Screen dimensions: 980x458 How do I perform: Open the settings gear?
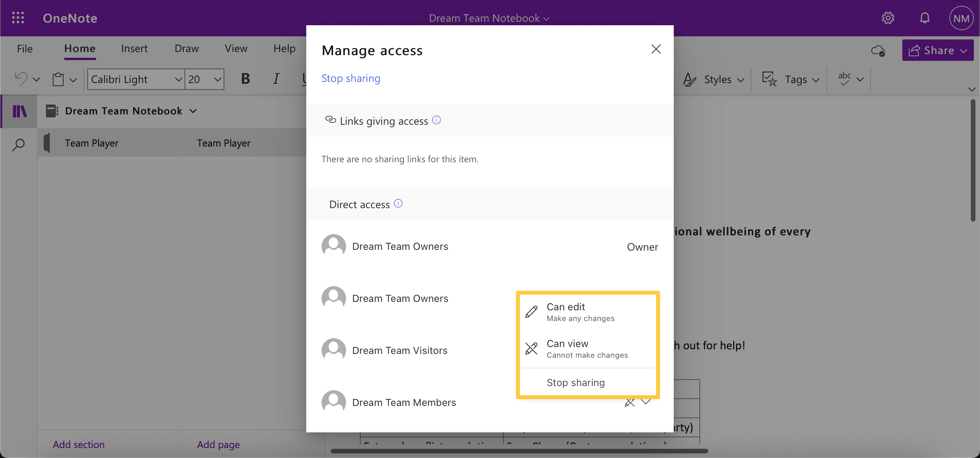point(888,18)
